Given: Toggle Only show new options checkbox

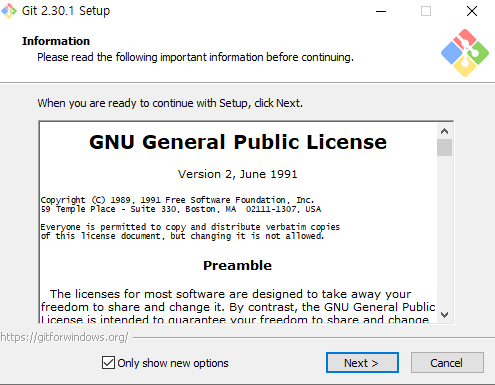Looking at the screenshot, I should [x=108, y=362].
